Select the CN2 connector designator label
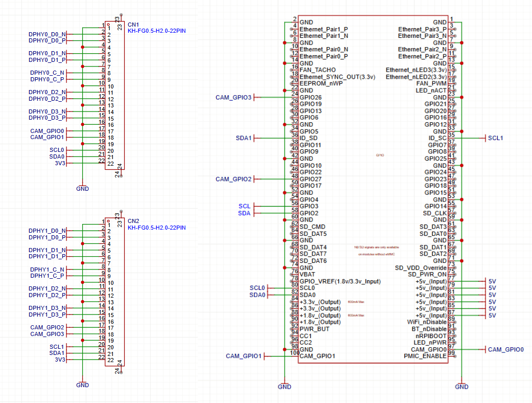 coord(133,221)
